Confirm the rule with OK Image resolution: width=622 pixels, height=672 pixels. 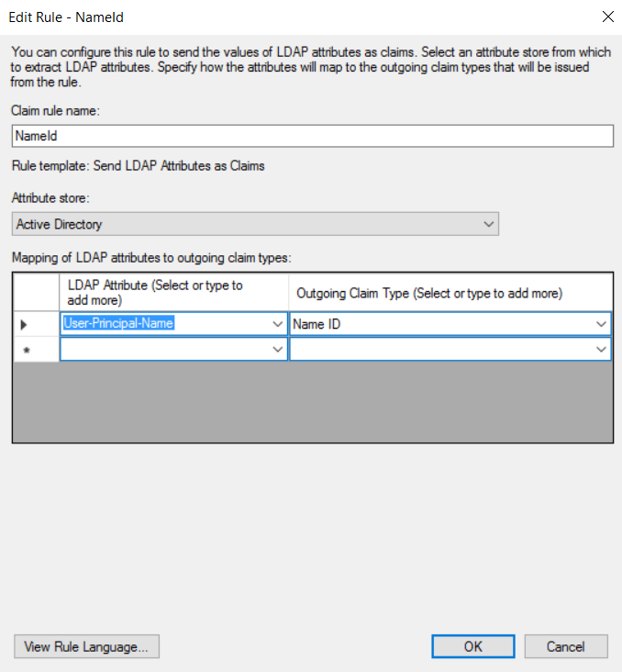click(x=472, y=646)
